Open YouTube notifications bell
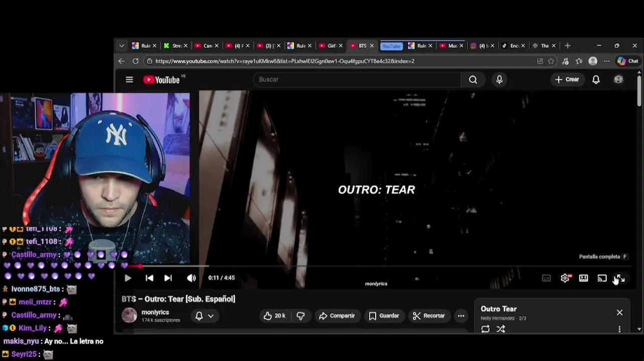The width and height of the screenshot is (644, 361). (596, 80)
